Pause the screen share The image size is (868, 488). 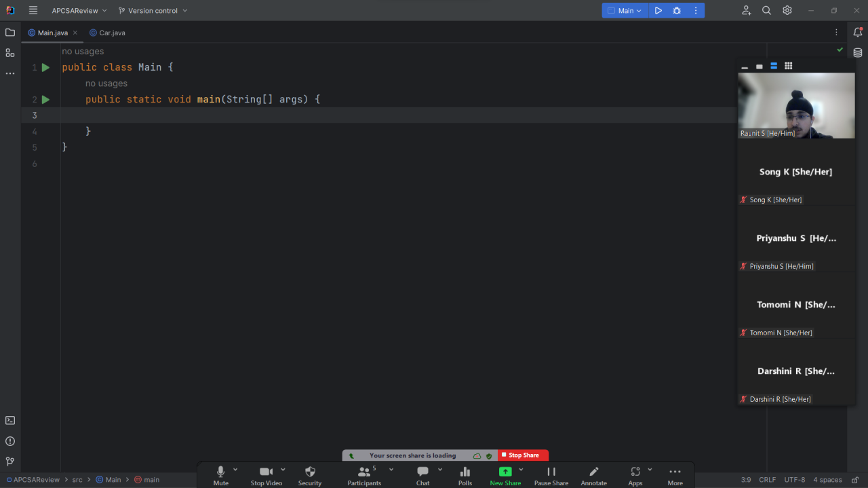pos(551,475)
